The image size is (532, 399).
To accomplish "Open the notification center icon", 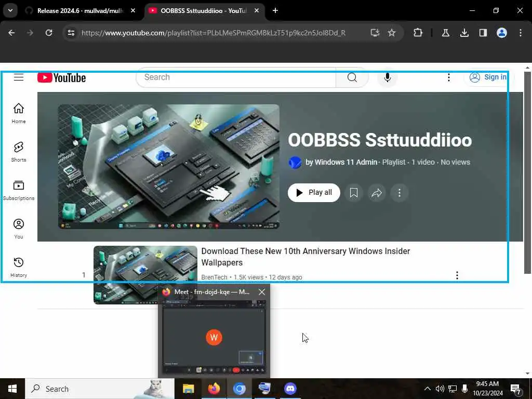I will [516, 389].
